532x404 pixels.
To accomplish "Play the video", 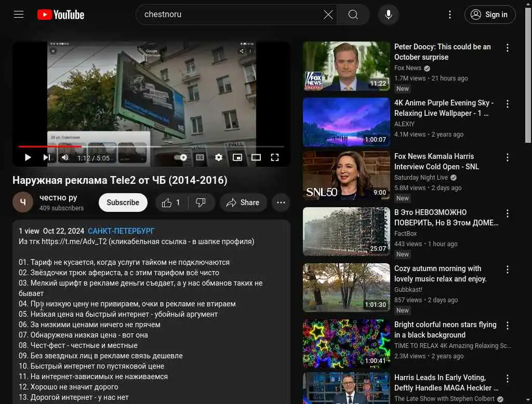I will click(28, 157).
